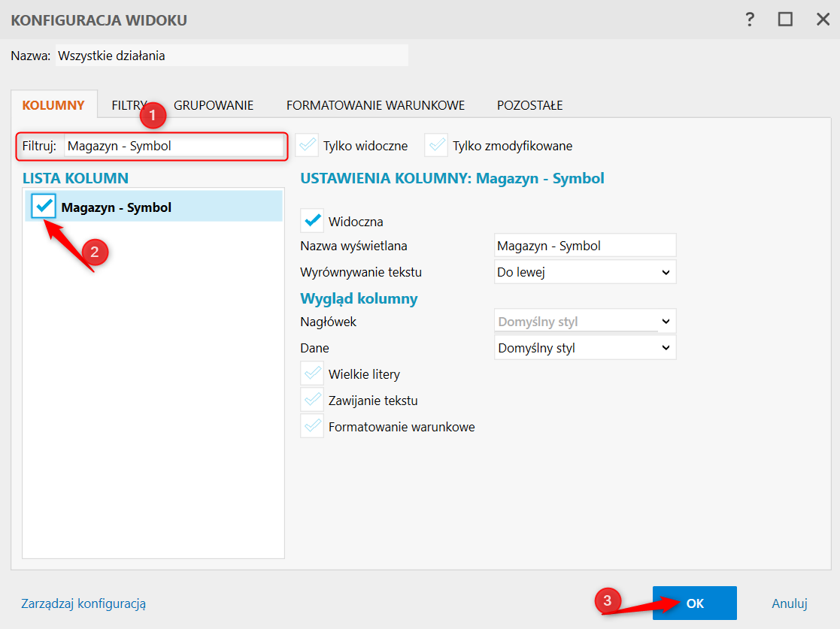840x629 pixels.
Task: Switch to the KOLUMNY tab
Action: pos(53,105)
